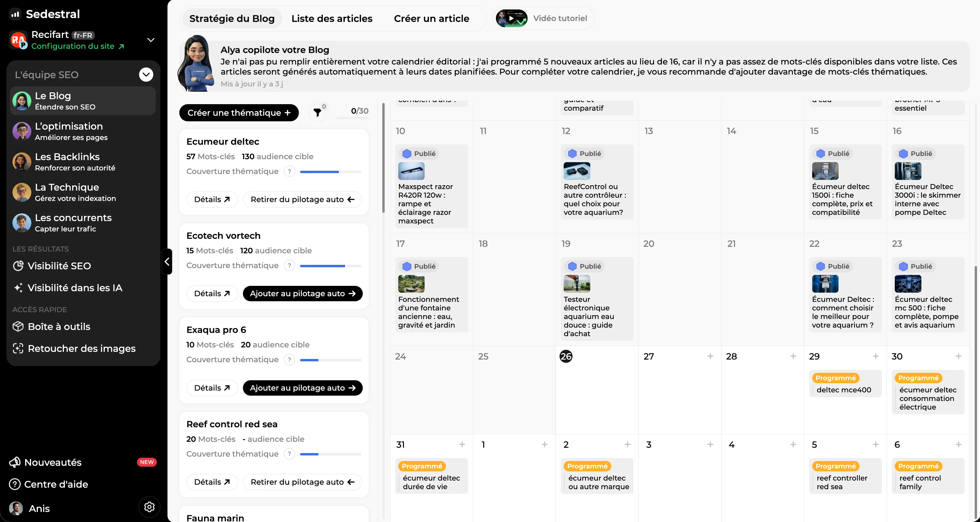Add an article on day 30
The image size is (980, 522).
point(959,357)
